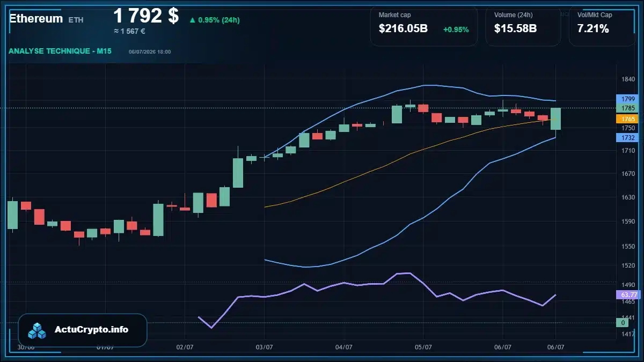Click the 0.95% (24h) change indicator
The width and height of the screenshot is (644, 362).
pos(214,20)
